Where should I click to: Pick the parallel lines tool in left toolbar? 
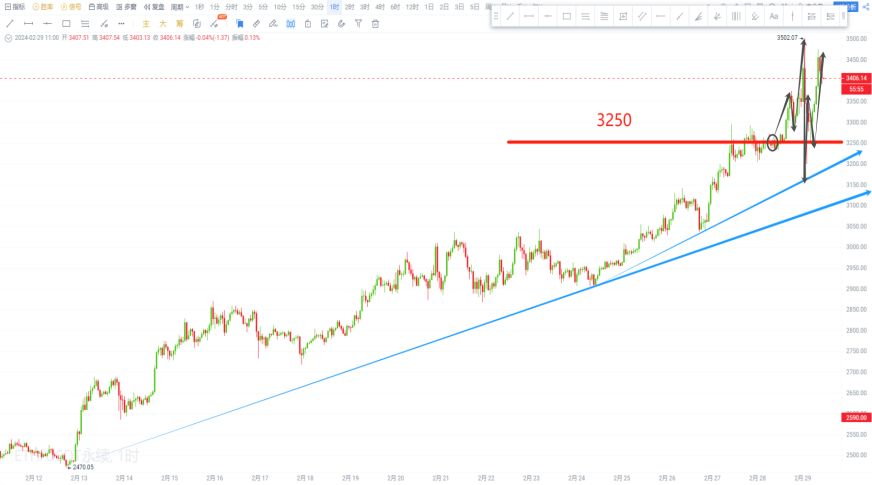click(x=85, y=23)
